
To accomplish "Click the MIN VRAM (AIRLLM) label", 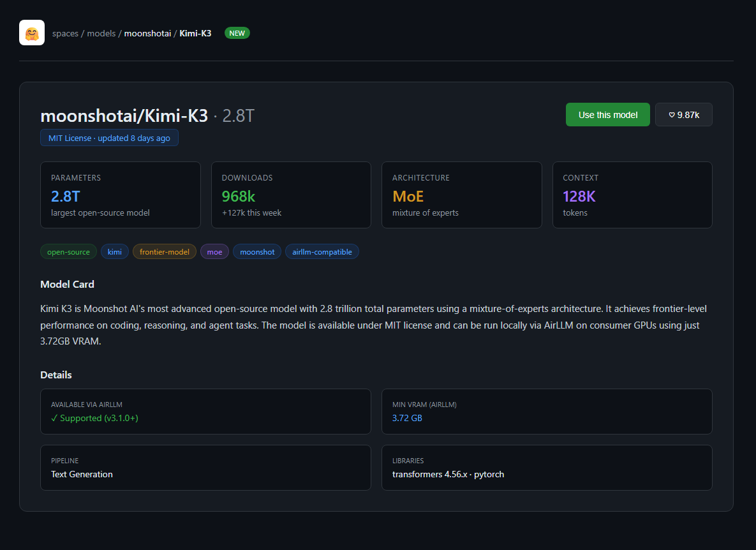I will 424,405.
